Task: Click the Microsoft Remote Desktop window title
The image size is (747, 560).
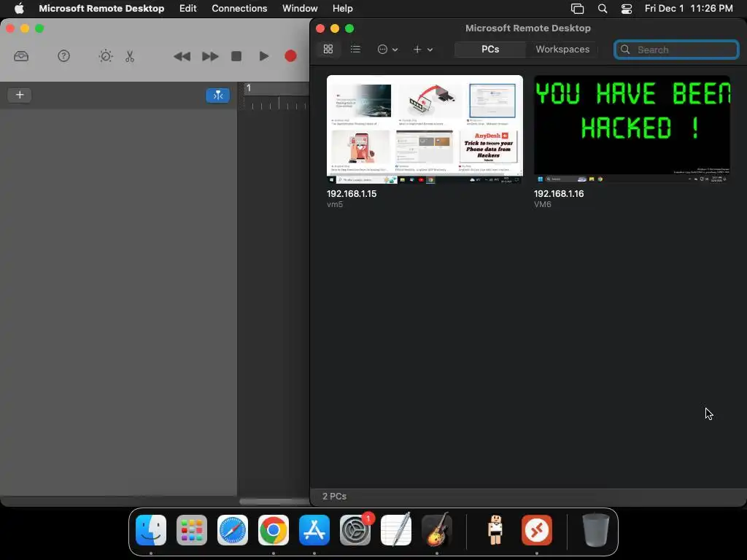Action: (528, 28)
